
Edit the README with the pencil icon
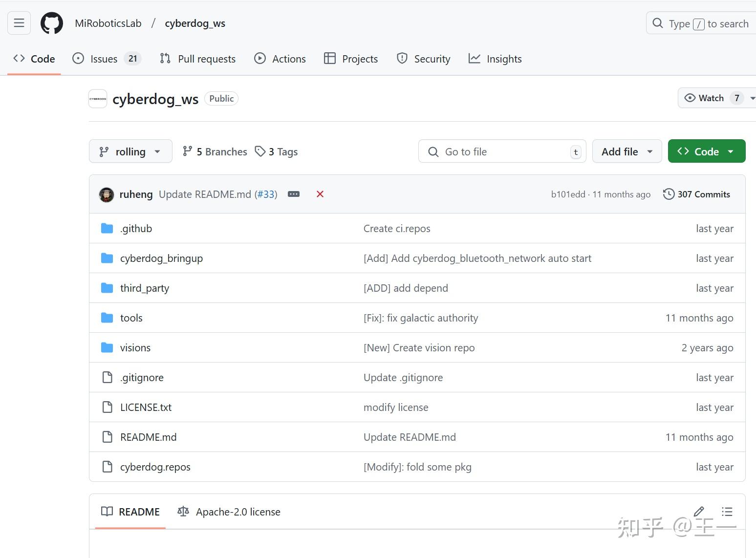[x=699, y=512]
